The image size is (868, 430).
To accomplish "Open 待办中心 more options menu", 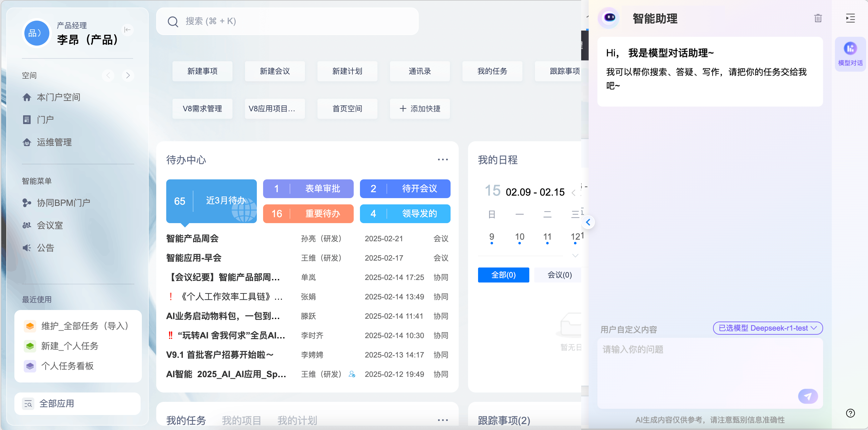I will pyautogui.click(x=442, y=160).
